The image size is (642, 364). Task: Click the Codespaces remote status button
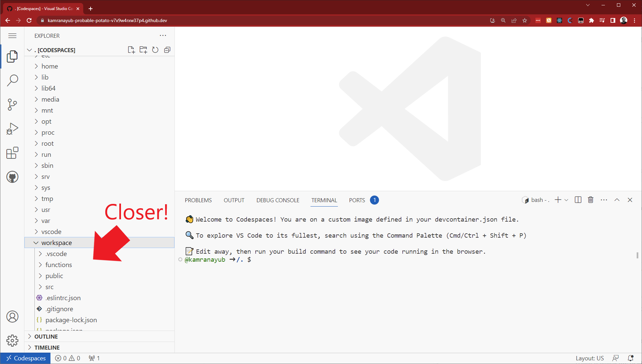tap(26, 358)
